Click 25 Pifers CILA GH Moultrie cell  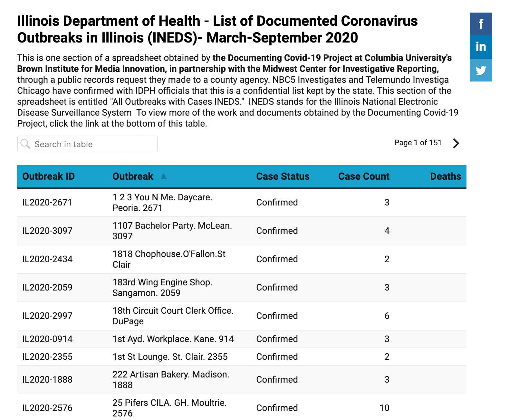coord(169,408)
